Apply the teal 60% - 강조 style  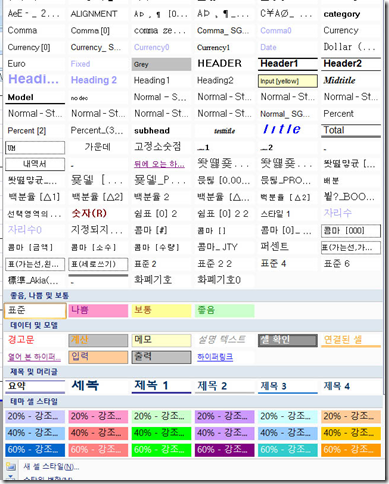click(x=288, y=450)
